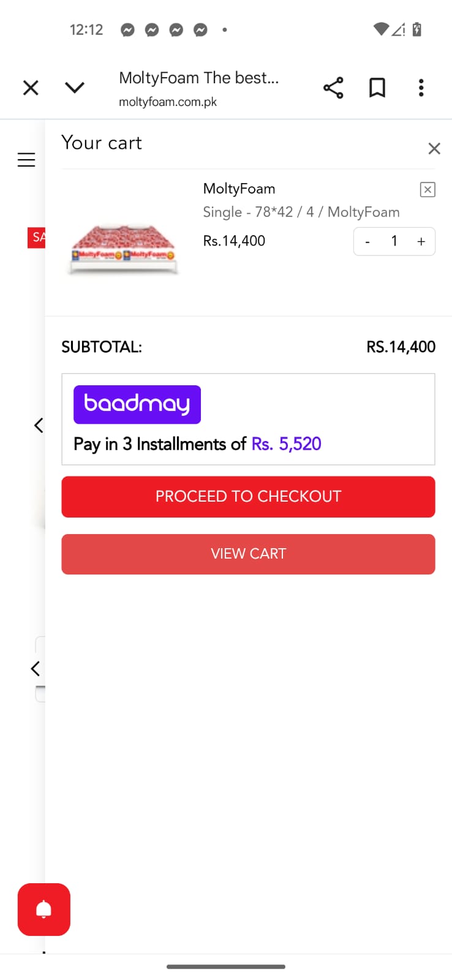Open the MoltyFoam product title link

coord(239,189)
